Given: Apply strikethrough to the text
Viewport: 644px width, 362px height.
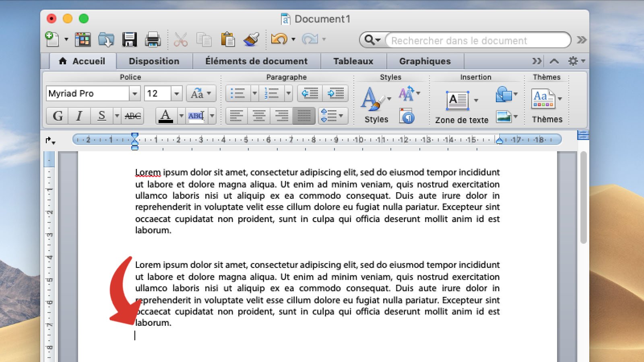Looking at the screenshot, I should click(x=133, y=116).
